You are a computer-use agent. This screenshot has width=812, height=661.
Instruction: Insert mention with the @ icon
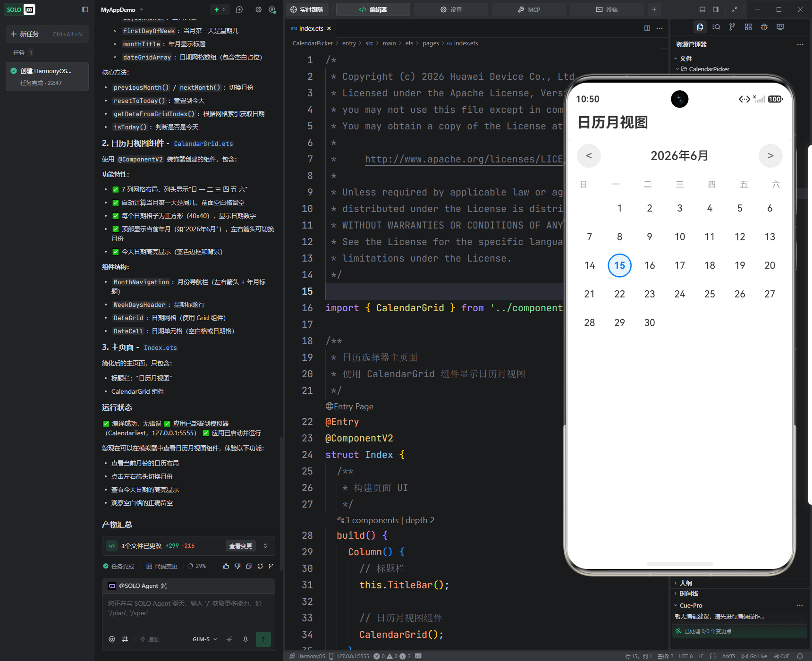(x=112, y=639)
